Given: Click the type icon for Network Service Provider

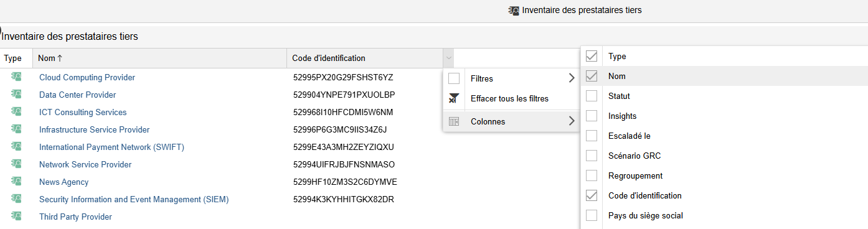Looking at the screenshot, I should coord(16,164).
